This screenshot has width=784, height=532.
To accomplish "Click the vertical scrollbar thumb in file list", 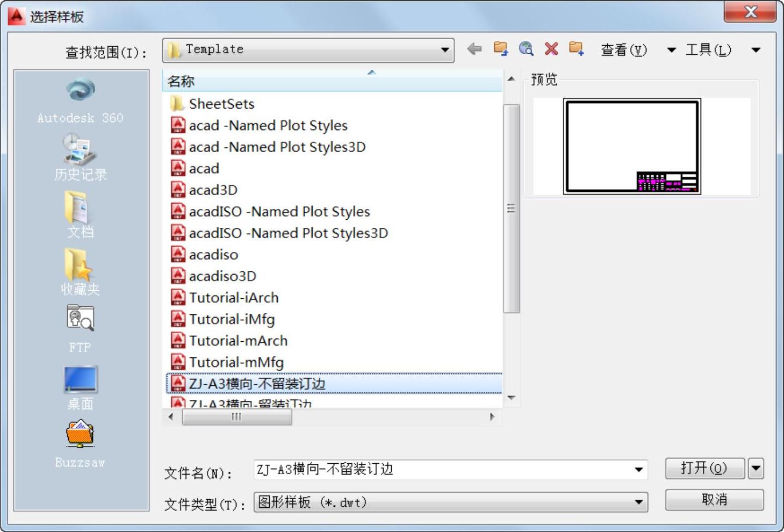I will [511, 209].
